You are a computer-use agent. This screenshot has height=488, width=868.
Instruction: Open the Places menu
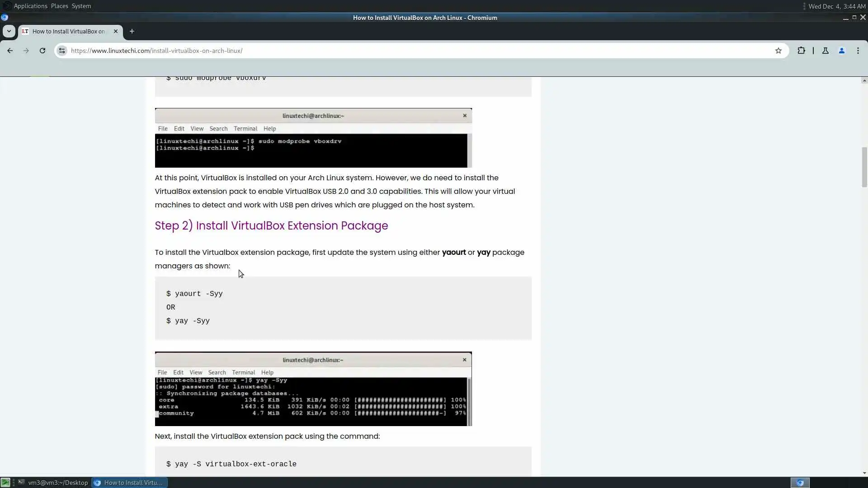(59, 6)
